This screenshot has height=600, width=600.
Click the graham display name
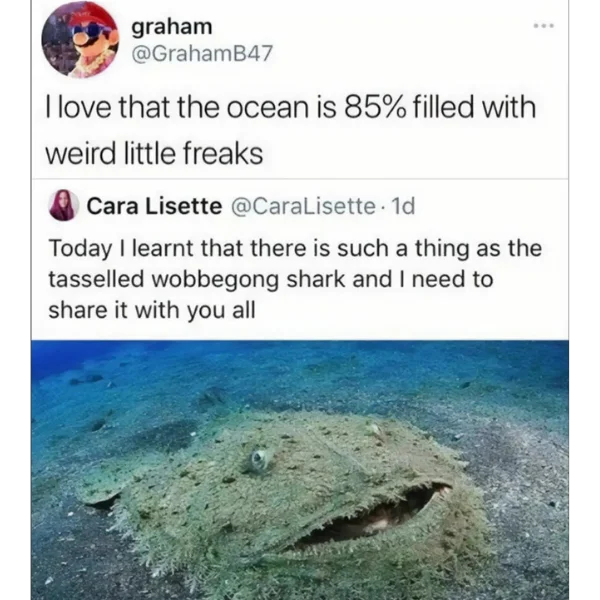[172, 26]
